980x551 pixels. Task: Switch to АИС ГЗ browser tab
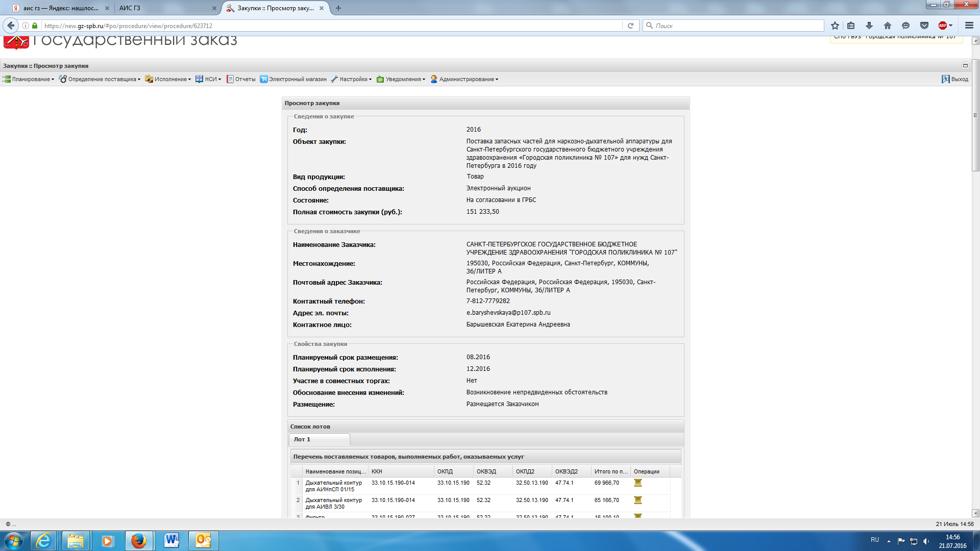(163, 8)
